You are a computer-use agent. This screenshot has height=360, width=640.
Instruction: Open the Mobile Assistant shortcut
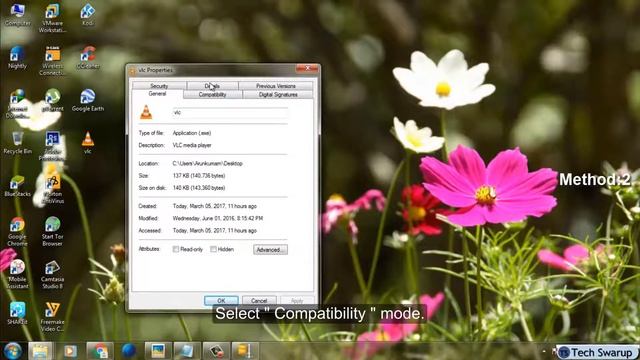click(x=17, y=274)
